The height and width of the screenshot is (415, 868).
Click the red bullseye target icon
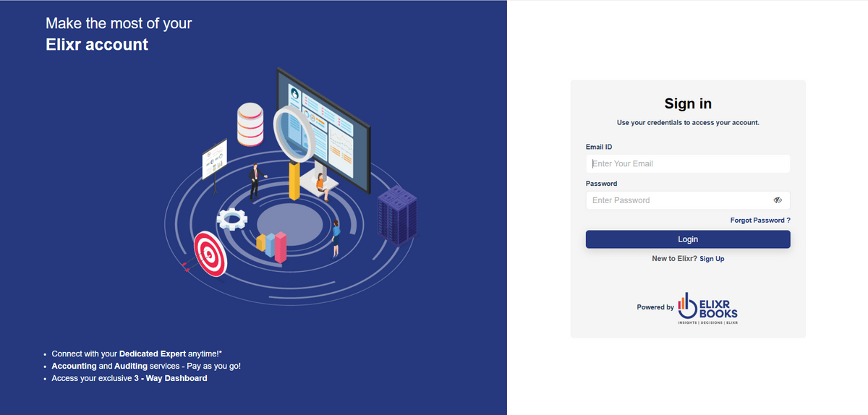(x=210, y=252)
